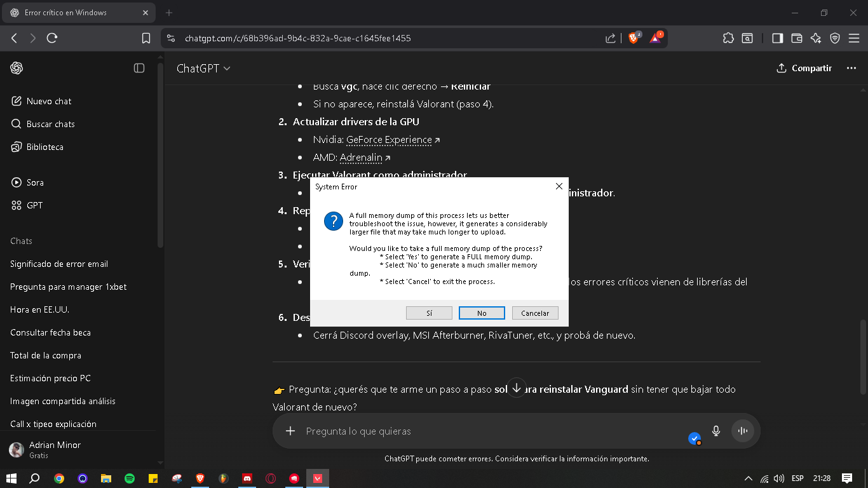Open Google Chrome from the taskbar
The image size is (868, 488).
click(59, 478)
